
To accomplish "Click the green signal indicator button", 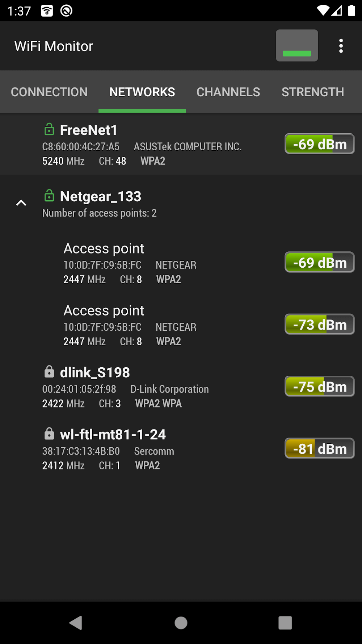I will (x=297, y=46).
